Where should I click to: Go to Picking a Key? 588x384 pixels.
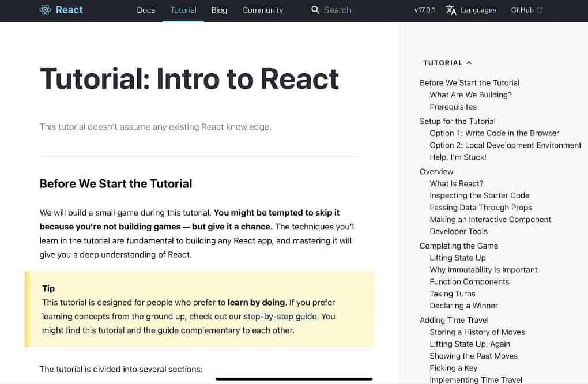[x=453, y=368]
